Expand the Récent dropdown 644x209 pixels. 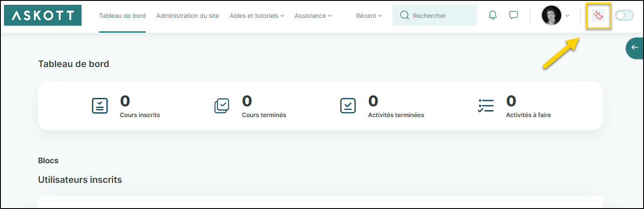[369, 16]
